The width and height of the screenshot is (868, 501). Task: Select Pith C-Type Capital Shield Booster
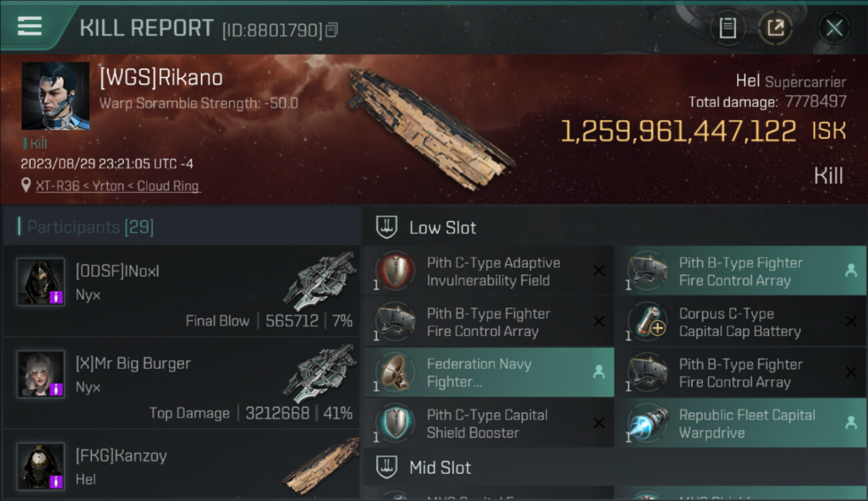pyautogui.click(x=489, y=424)
